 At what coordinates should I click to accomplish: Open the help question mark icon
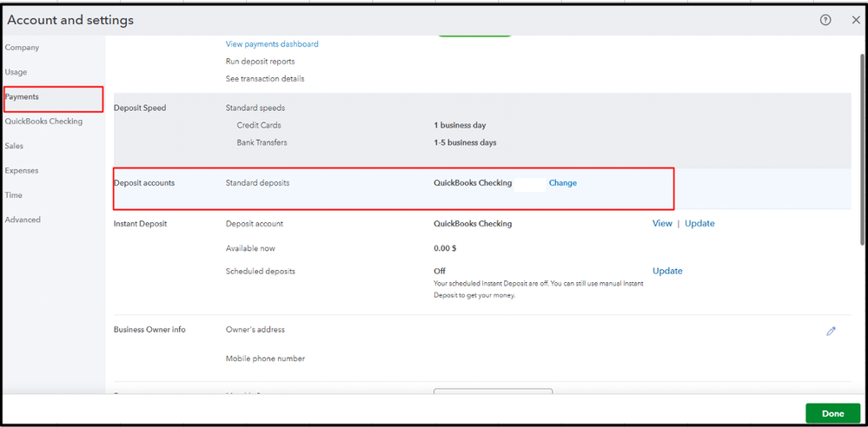(x=825, y=20)
